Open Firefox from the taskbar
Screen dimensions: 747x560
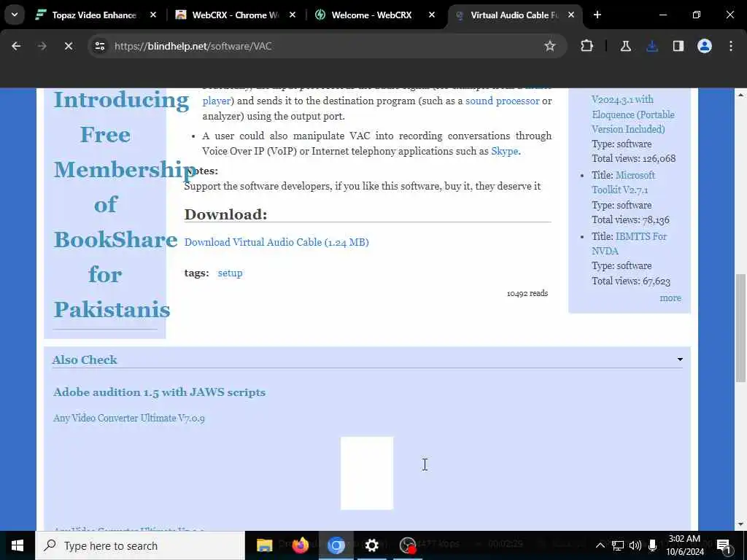300,545
